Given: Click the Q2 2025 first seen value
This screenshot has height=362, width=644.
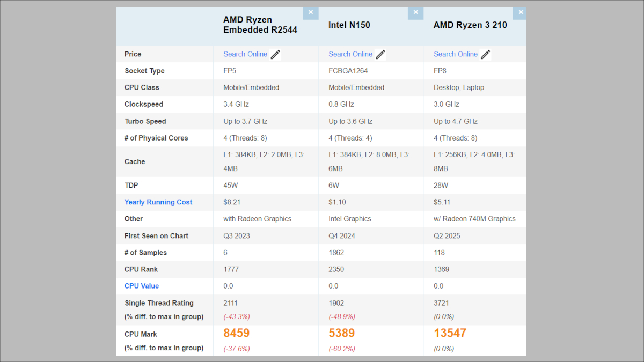Looking at the screenshot, I should click(x=447, y=236).
